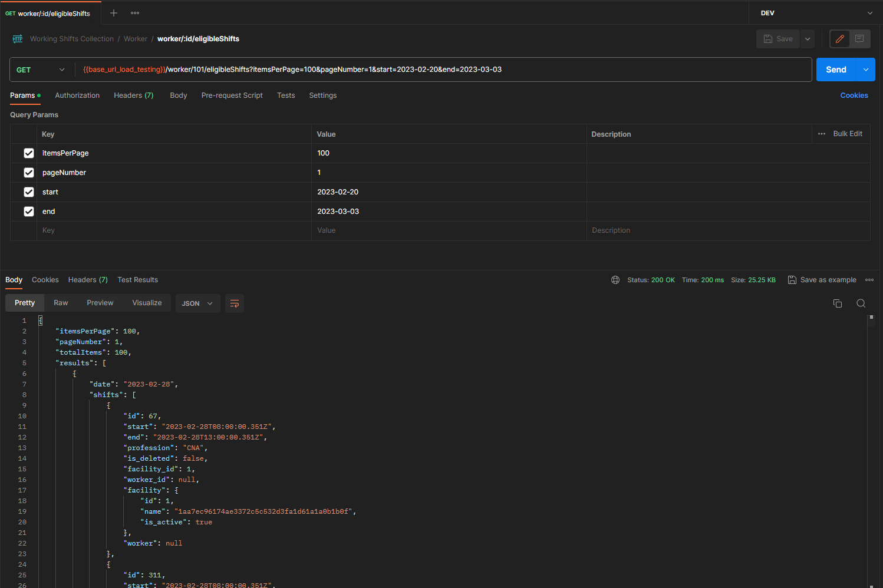This screenshot has width=883, height=588.
Task: Uncheck the pageNumber parameter checkbox
Action: point(29,173)
